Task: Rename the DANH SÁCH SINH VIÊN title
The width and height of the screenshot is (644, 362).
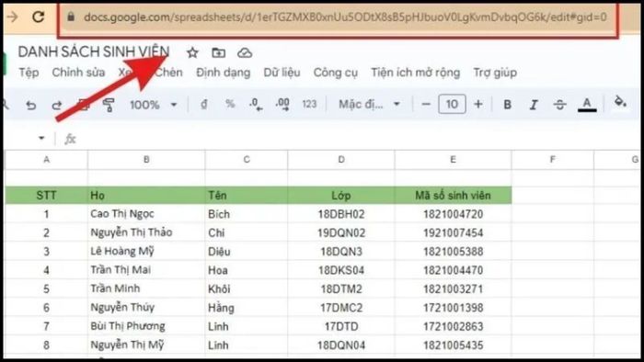Action: point(94,51)
